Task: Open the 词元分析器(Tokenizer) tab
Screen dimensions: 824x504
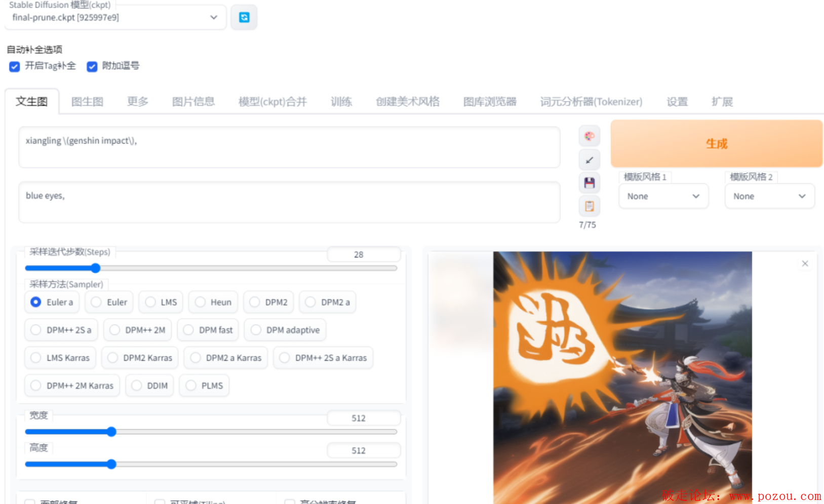Action: coord(591,102)
